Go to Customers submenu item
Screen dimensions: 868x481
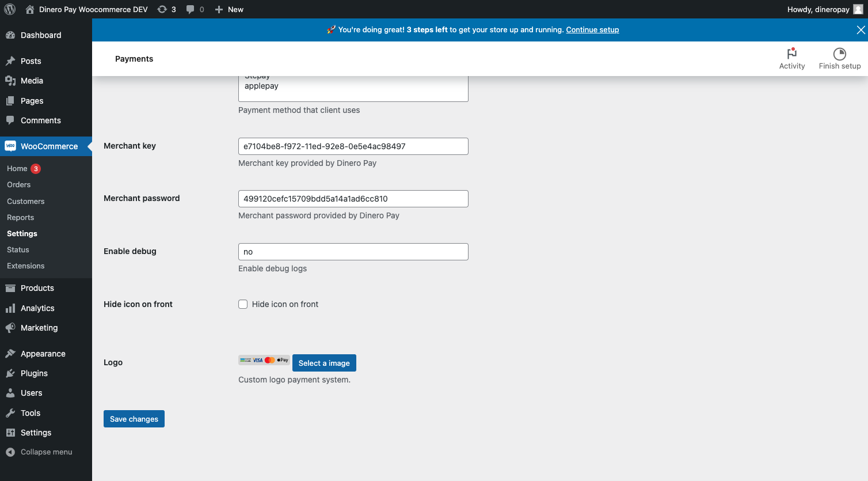tap(26, 201)
